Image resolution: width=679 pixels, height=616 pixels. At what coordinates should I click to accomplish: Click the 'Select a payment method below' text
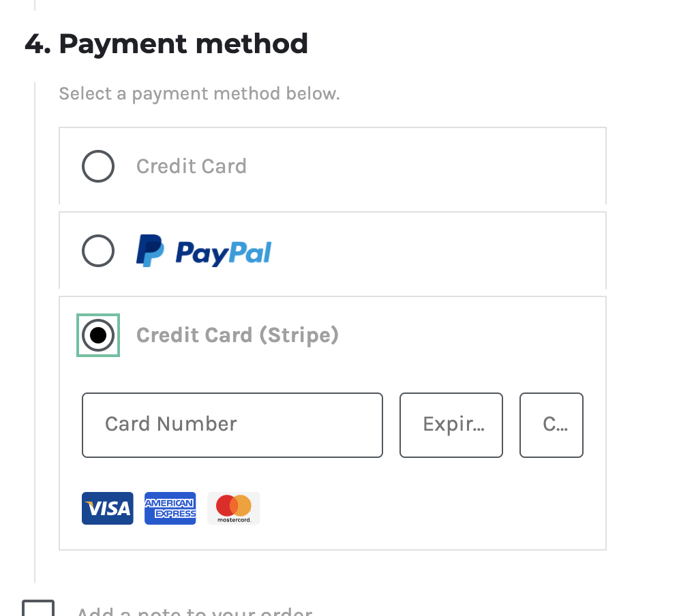(x=199, y=93)
